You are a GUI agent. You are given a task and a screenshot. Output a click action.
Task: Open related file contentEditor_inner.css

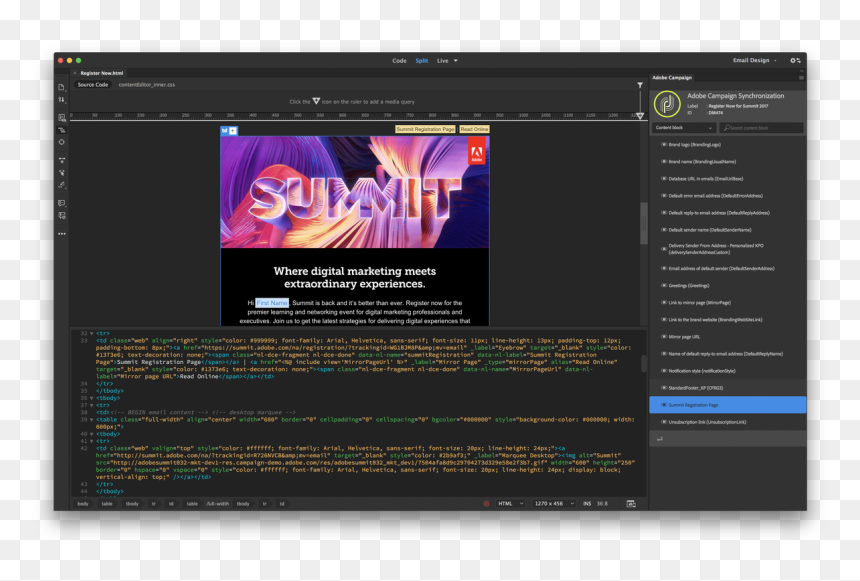(x=146, y=85)
